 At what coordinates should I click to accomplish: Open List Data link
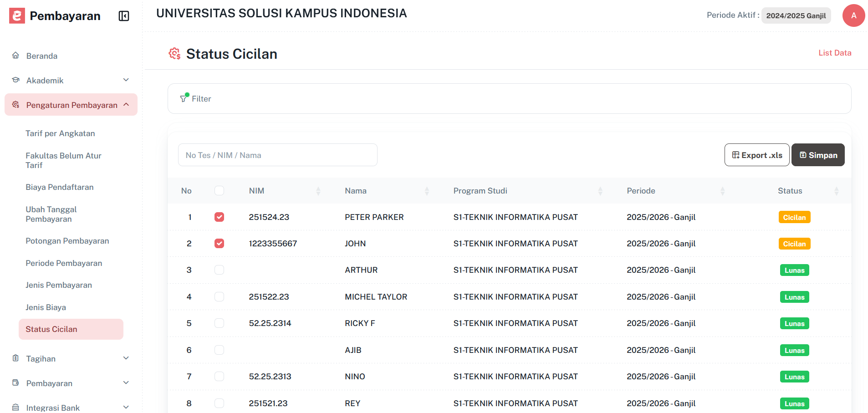[x=835, y=52]
